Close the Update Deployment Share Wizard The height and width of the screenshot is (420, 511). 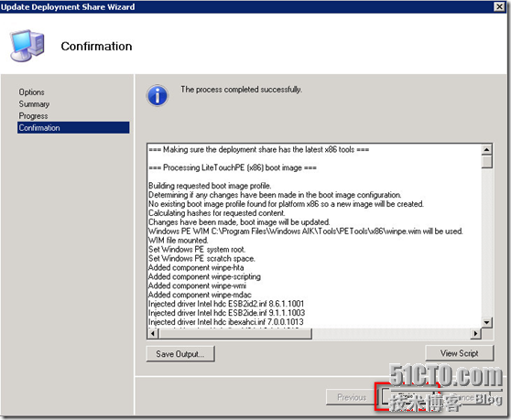point(499,6)
